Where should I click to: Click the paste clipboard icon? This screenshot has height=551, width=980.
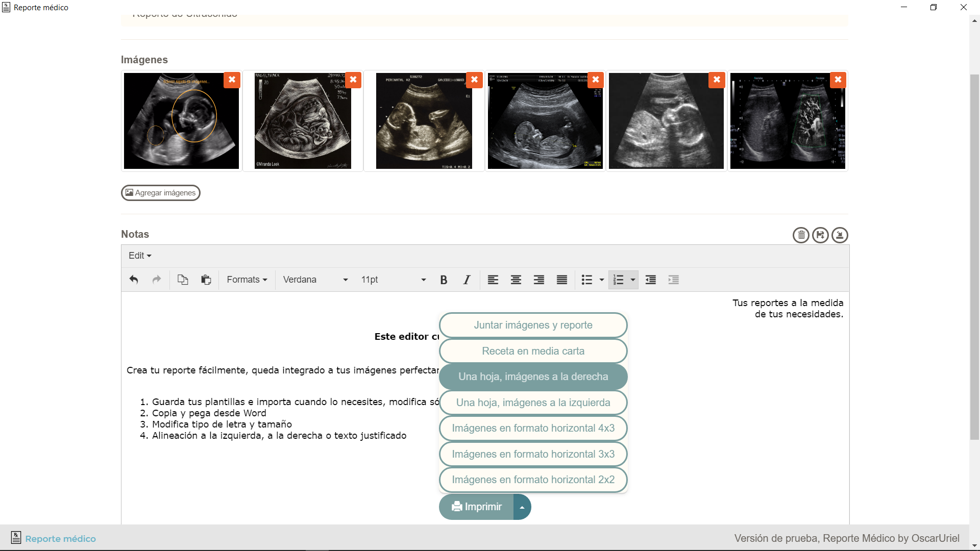pyautogui.click(x=206, y=280)
